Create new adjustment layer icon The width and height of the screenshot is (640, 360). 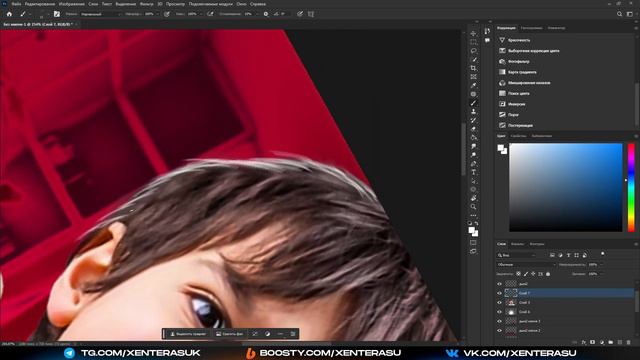click(x=602, y=342)
